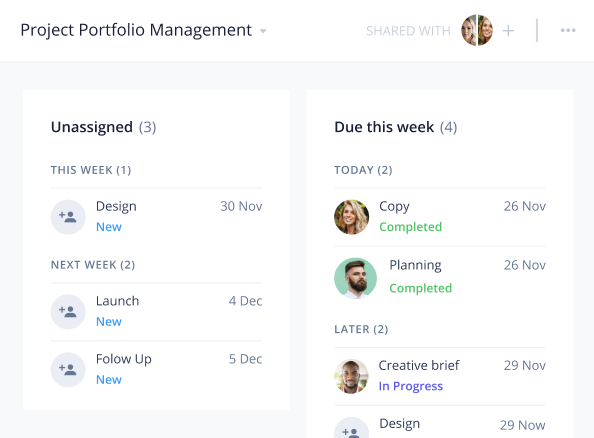Click the New status under Launch
594x438 pixels.
109,322
